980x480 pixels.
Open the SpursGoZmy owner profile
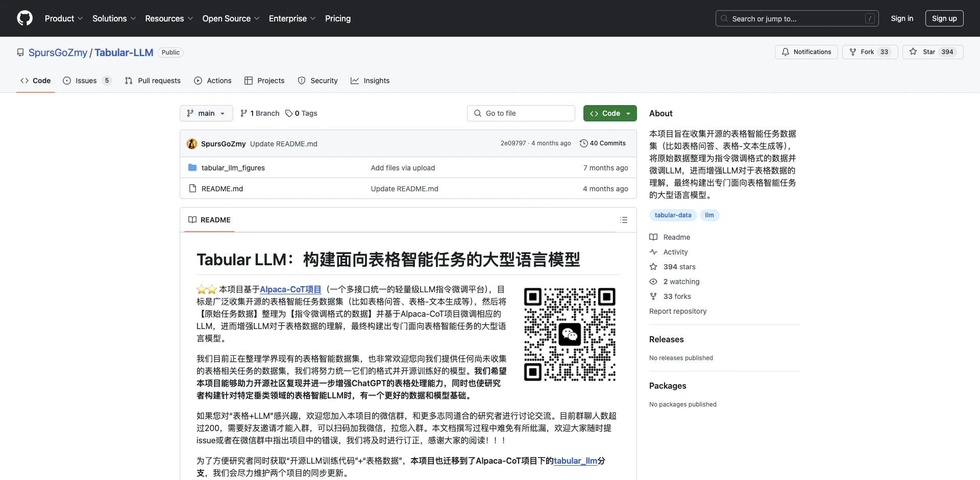(x=58, y=53)
